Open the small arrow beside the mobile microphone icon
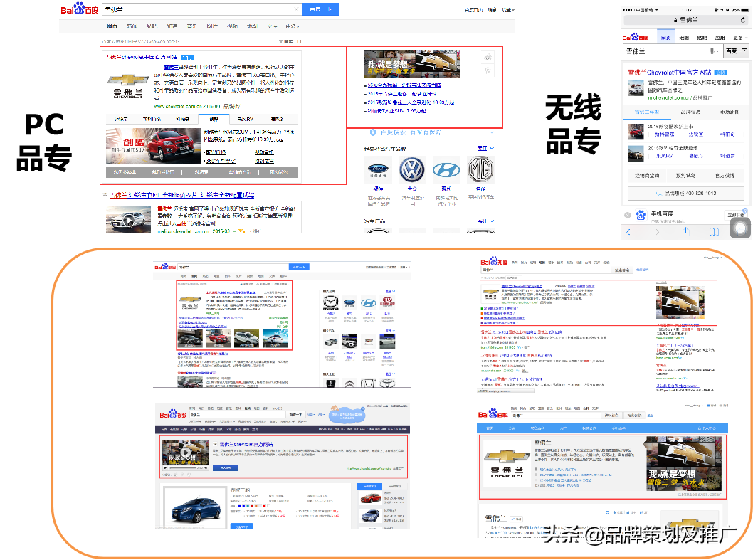753x560 pixels. pyautogui.click(x=718, y=51)
